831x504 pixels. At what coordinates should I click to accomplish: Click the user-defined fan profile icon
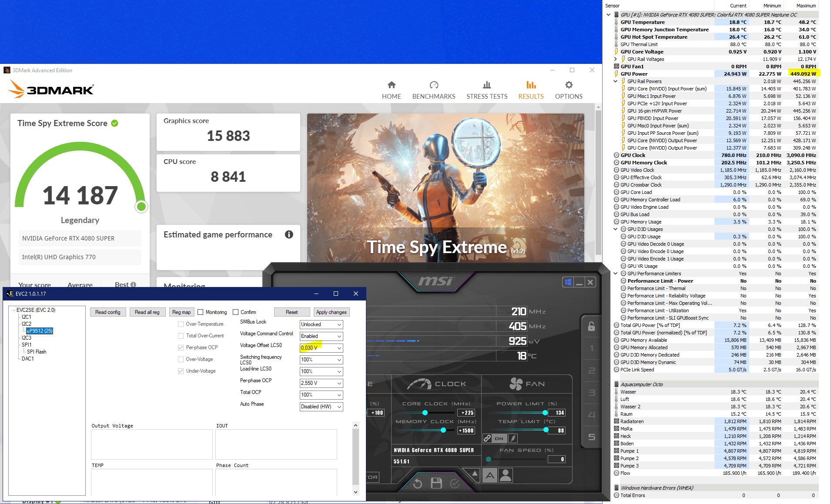(x=506, y=475)
